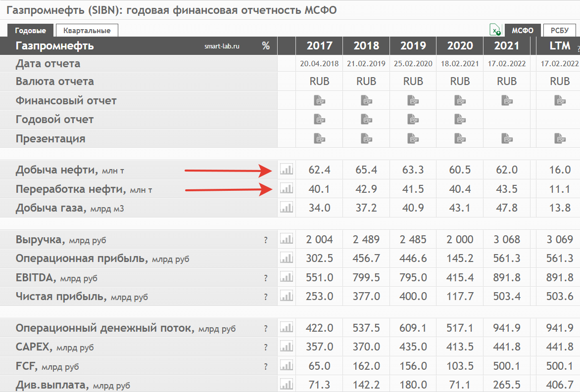The height and width of the screenshot is (392, 580).
Task: Select 2021 Добыча газа value 47.8
Action: coord(507,208)
